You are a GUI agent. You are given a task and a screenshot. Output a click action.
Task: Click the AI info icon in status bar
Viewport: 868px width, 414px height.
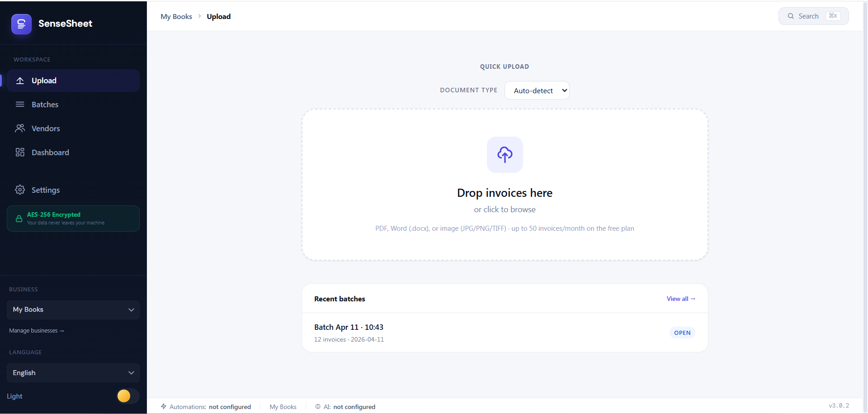click(x=317, y=406)
